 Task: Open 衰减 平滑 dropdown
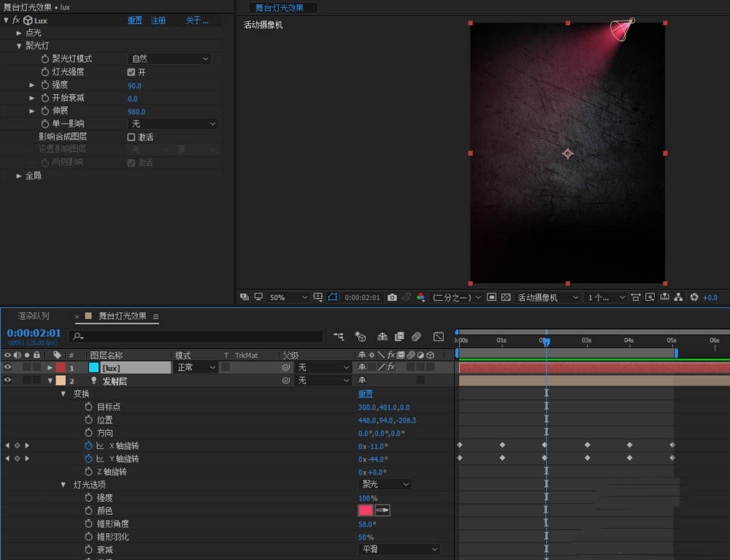coord(399,549)
